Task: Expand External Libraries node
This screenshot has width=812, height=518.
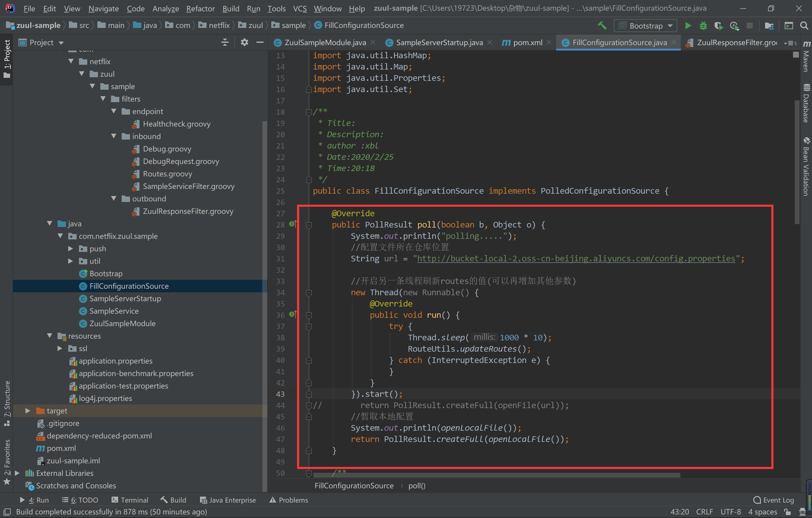Action: 17,473
